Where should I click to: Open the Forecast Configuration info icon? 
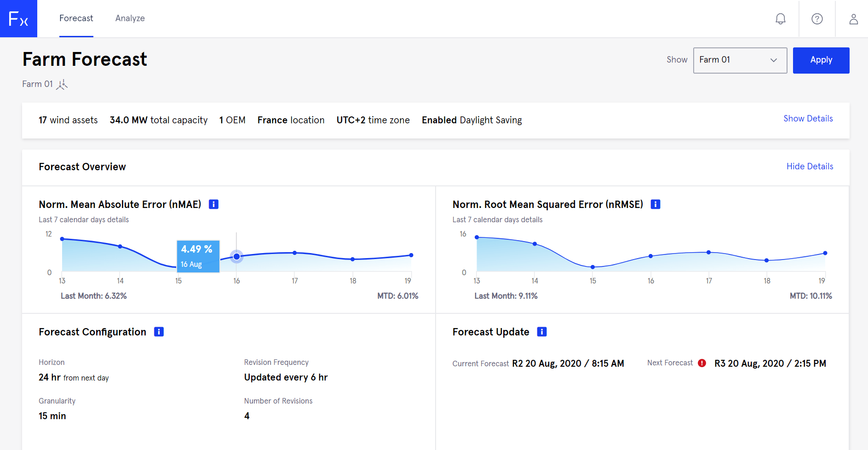click(159, 331)
